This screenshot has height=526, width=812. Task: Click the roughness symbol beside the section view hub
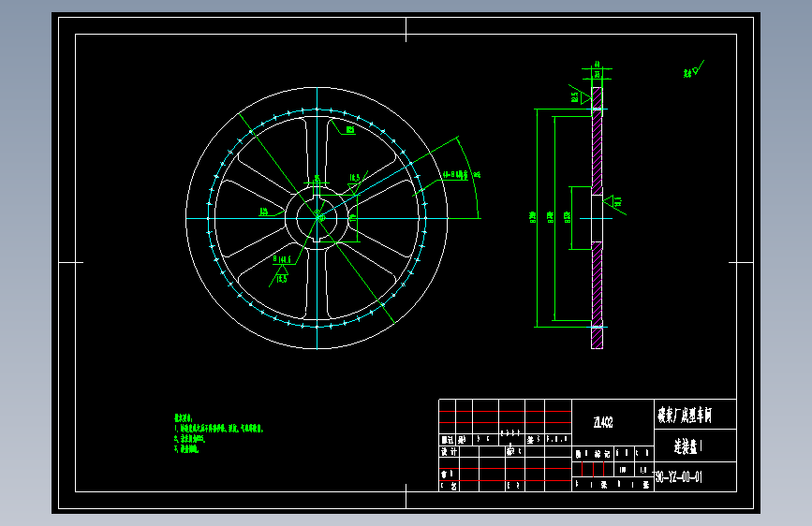tap(614, 202)
